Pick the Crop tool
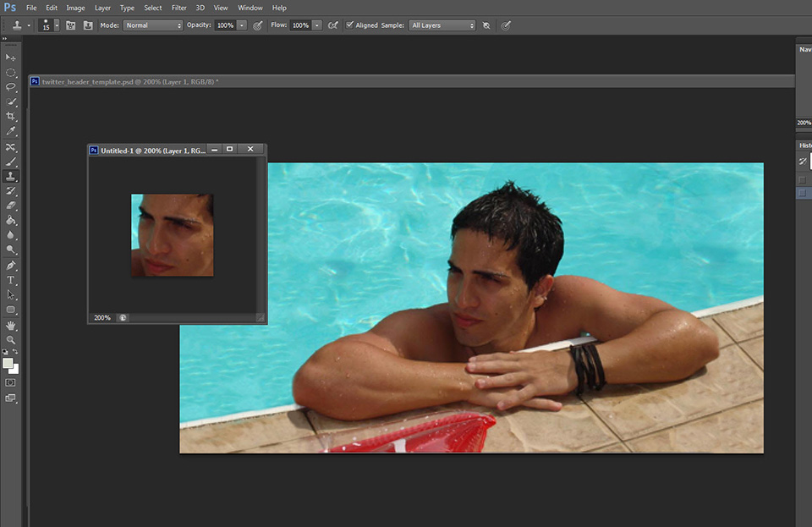Image resolution: width=812 pixels, height=527 pixels. click(11, 116)
